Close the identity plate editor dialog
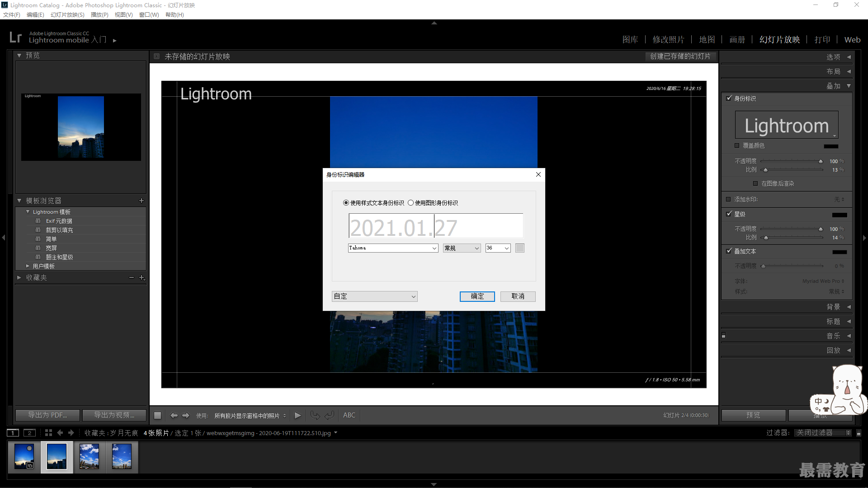The height and width of the screenshot is (488, 868). [538, 174]
